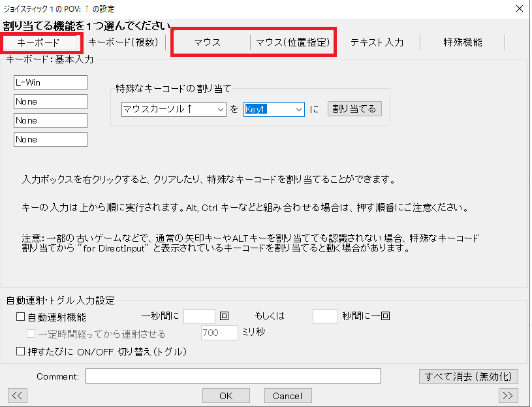Click the L-Win key input box
The image size is (532, 407).
(50, 82)
